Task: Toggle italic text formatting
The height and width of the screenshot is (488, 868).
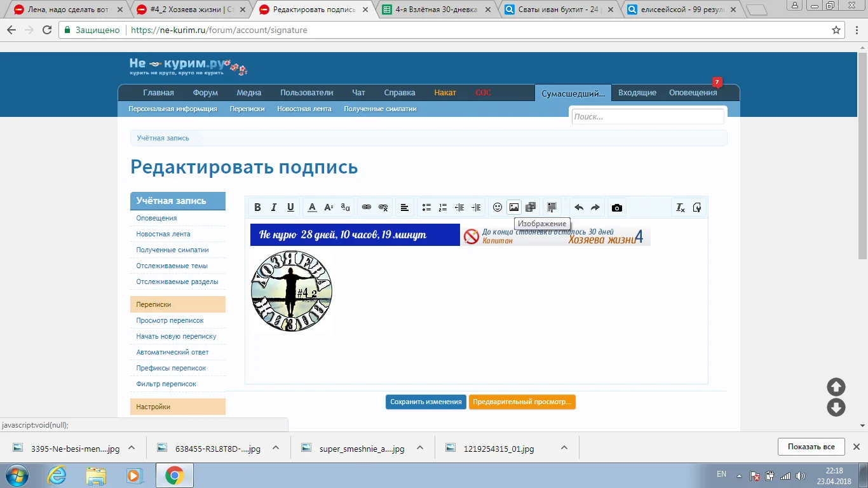Action: click(x=274, y=207)
